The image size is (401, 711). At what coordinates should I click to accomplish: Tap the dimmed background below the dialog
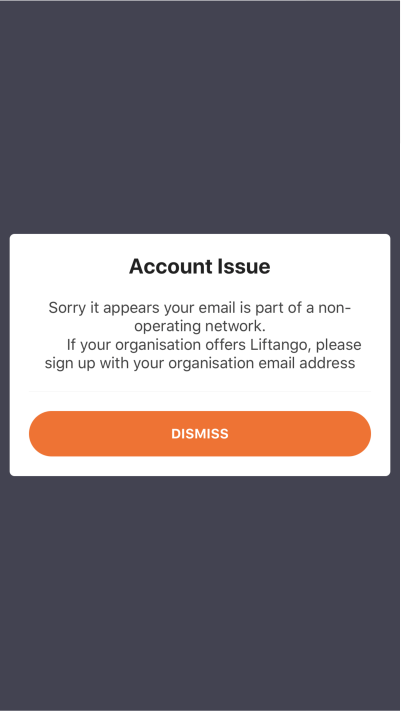[x=200, y=589]
